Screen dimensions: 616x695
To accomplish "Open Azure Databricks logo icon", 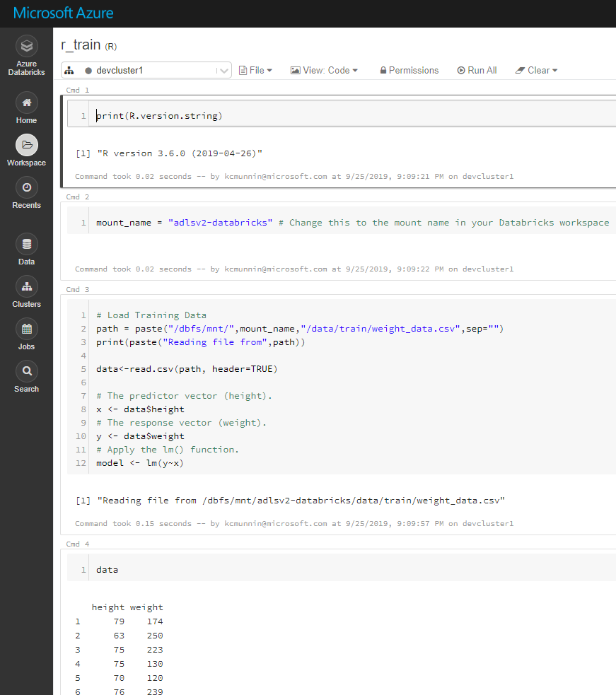I will click(x=27, y=46).
